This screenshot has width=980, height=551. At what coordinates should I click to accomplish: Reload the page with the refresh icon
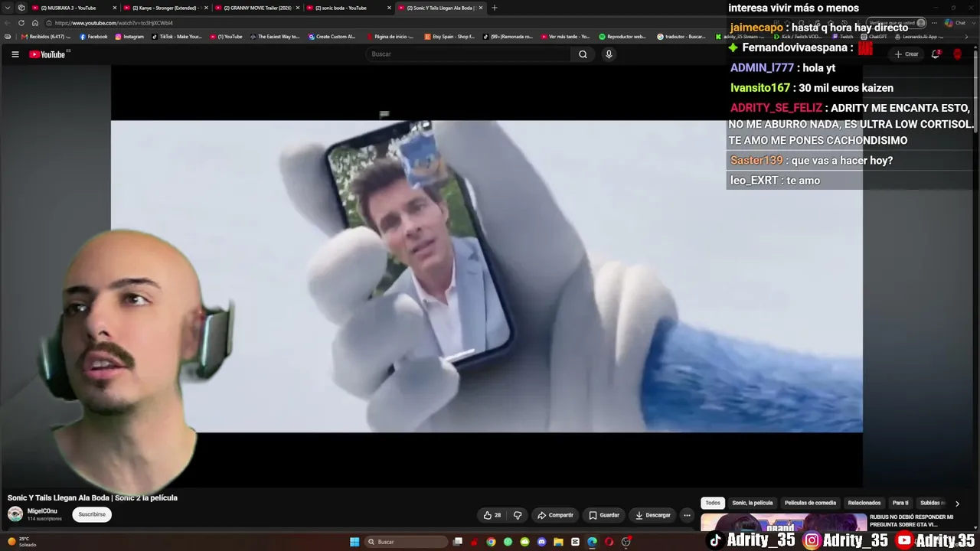pyautogui.click(x=21, y=23)
